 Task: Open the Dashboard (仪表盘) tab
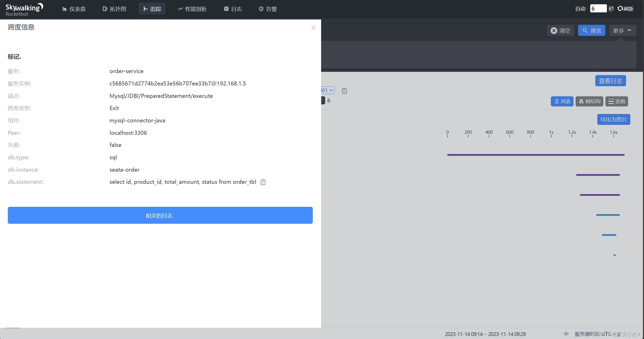(x=74, y=9)
